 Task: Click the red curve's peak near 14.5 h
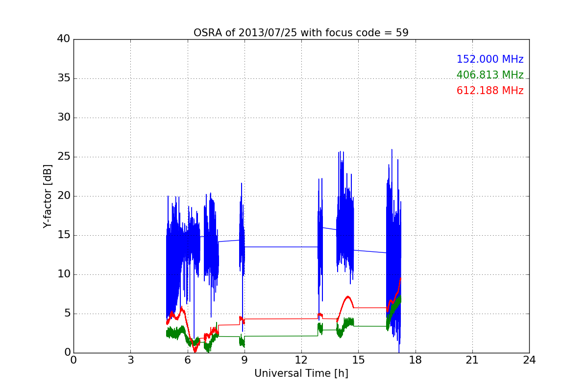[x=347, y=297]
